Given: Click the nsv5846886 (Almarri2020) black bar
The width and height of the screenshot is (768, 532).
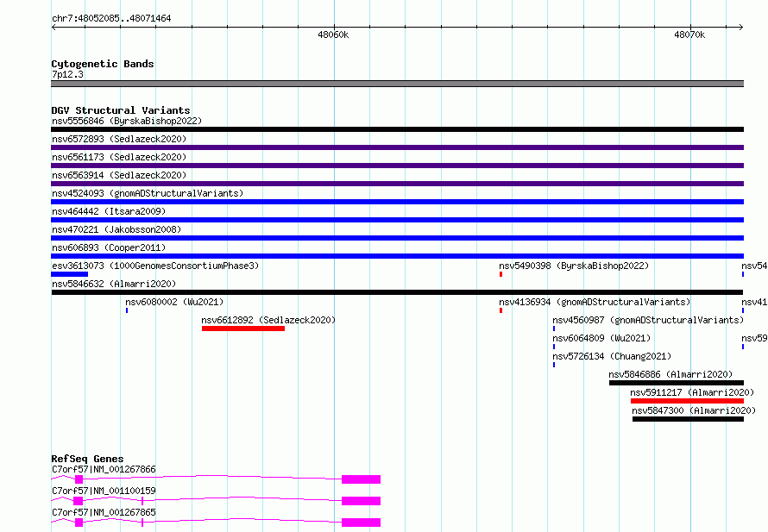Looking at the screenshot, I should pyautogui.click(x=677, y=383).
